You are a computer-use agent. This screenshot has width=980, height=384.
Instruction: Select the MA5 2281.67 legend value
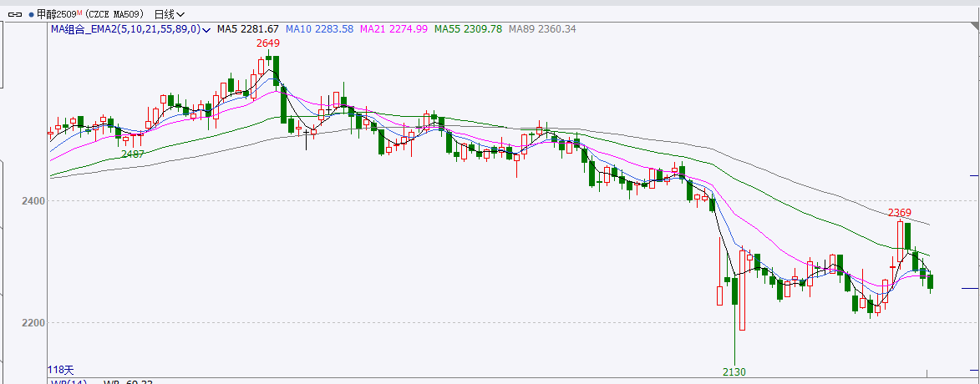point(247,28)
